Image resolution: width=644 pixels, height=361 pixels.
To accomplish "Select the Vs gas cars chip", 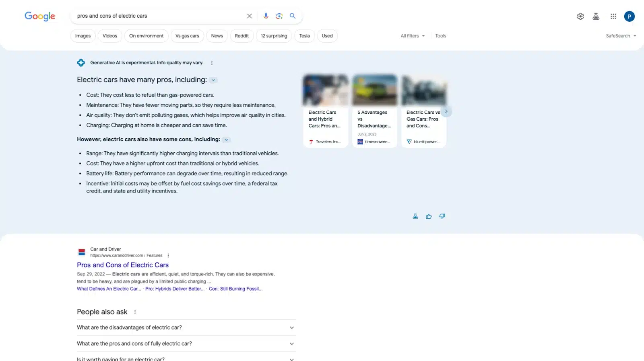I will [187, 36].
